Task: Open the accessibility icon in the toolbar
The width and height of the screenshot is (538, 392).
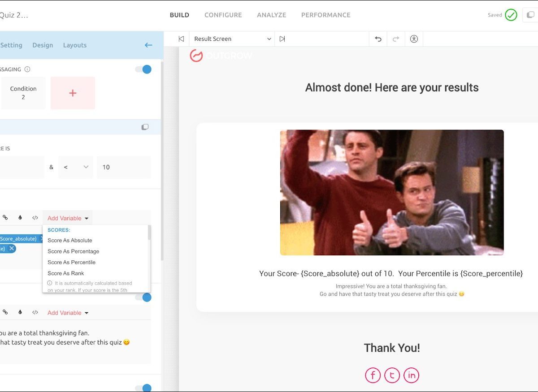Action: click(x=414, y=39)
